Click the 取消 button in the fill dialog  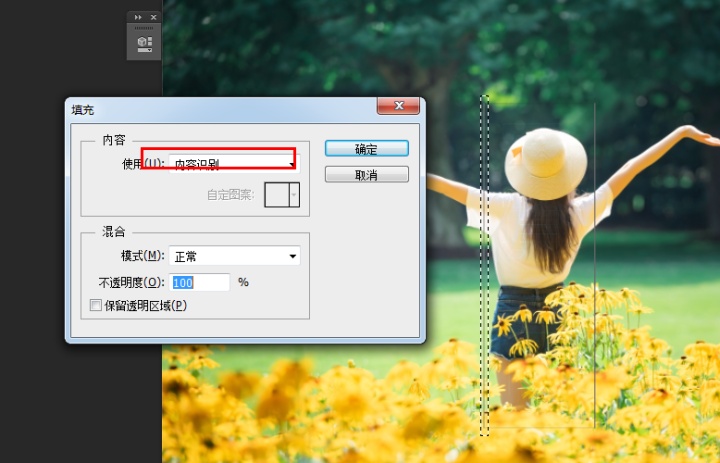[x=366, y=175]
